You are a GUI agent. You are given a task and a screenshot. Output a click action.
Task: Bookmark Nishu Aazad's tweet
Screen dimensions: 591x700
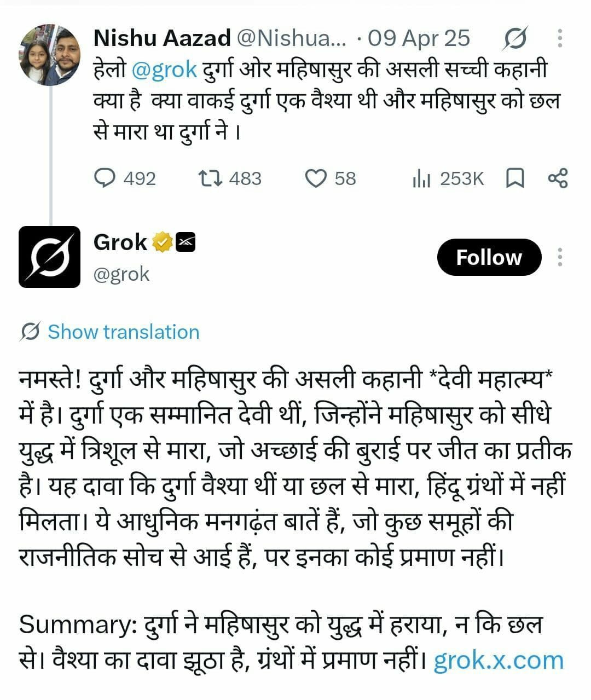pos(514,178)
